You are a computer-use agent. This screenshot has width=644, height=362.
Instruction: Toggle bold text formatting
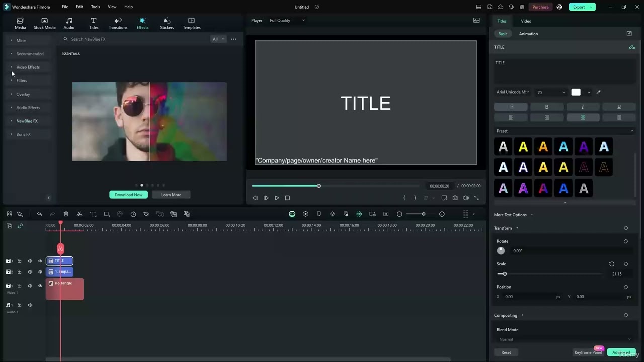(x=547, y=107)
